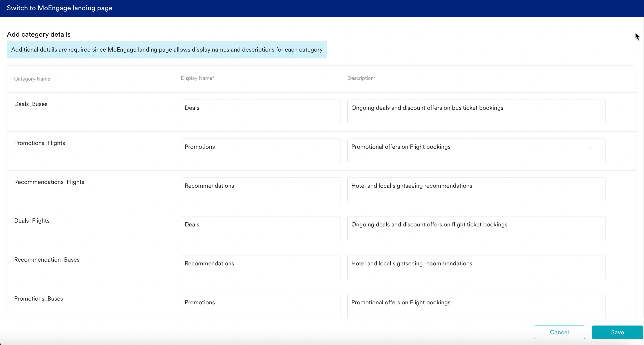Edit Deals_Buses description field
Screen dimensions: 644x345
point(476,112)
